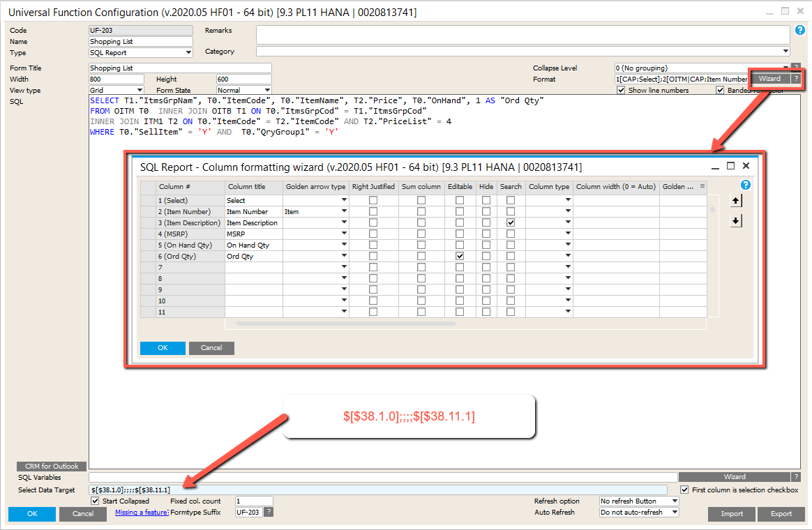Viewport: 812px width, 530px height.
Task: Toggle the Start Collapsed checkbox
Action: tap(95, 501)
